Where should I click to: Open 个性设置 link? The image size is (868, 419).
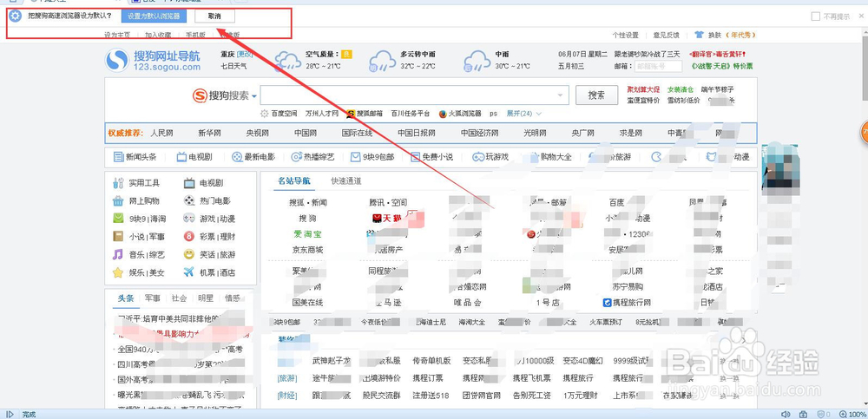point(626,35)
